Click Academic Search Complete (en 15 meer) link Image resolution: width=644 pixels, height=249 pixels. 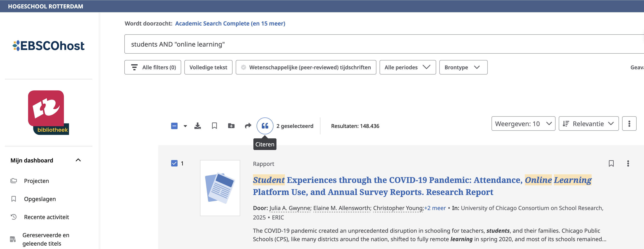pos(230,23)
